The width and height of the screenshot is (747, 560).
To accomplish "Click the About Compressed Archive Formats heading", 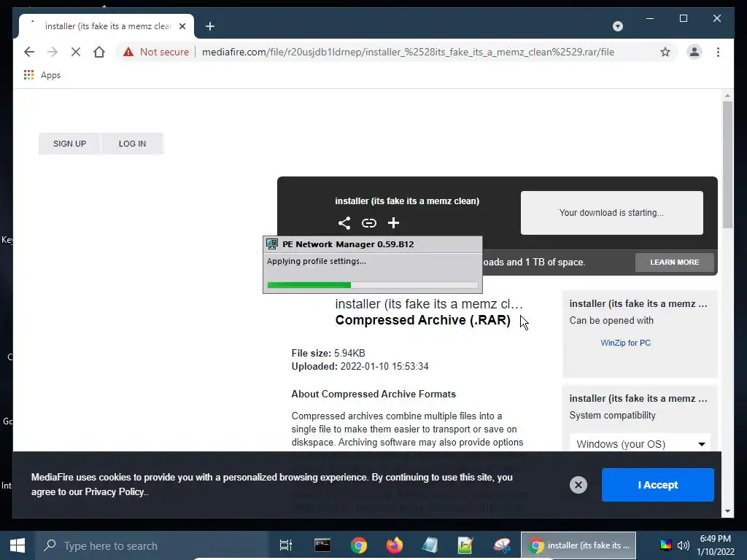I will tap(373, 394).
